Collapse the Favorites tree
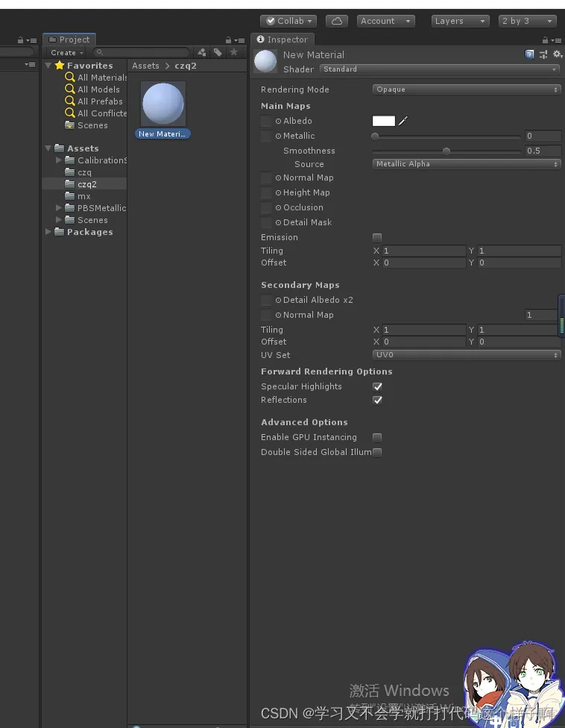565x728 pixels. tap(48, 66)
